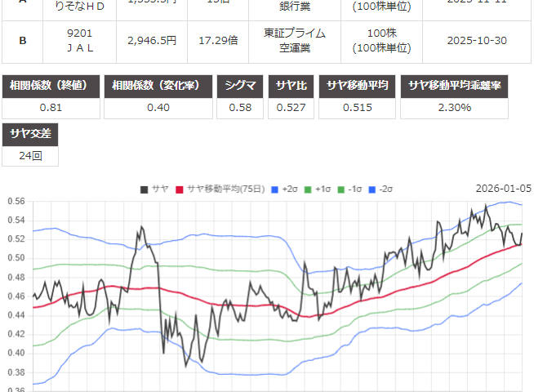
Task: Hide the +2σ band via legend label
Action: tap(290, 189)
